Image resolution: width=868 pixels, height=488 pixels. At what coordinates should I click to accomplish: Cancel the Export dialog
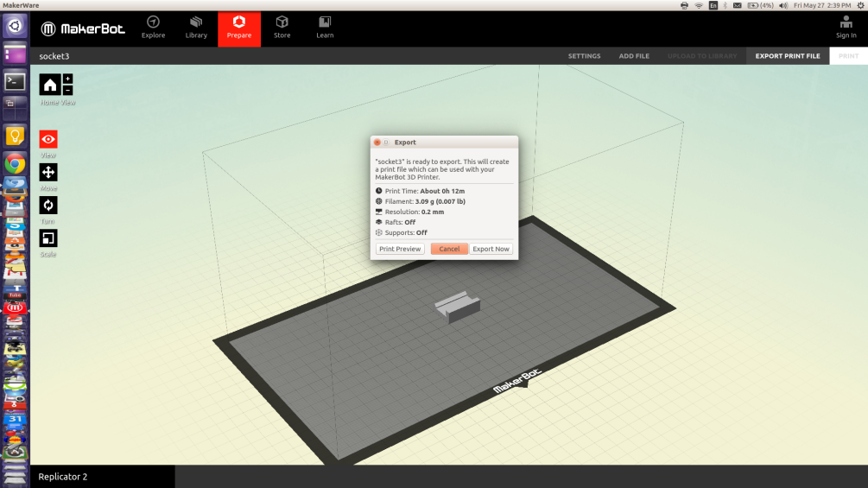pos(449,249)
